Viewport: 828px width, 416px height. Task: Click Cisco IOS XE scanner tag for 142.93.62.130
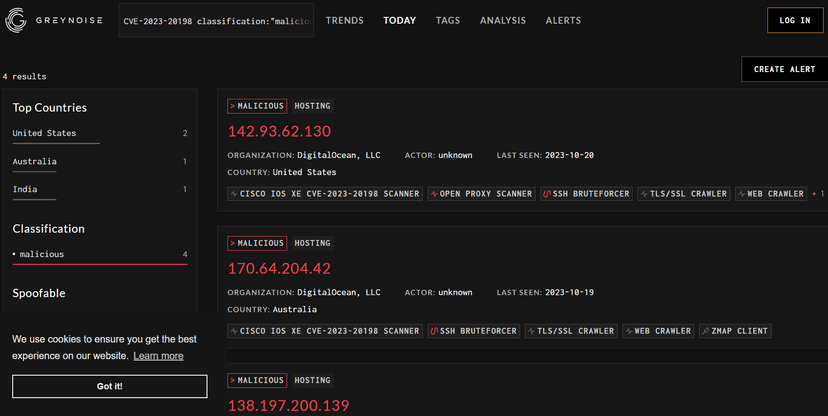click(325, 194)
